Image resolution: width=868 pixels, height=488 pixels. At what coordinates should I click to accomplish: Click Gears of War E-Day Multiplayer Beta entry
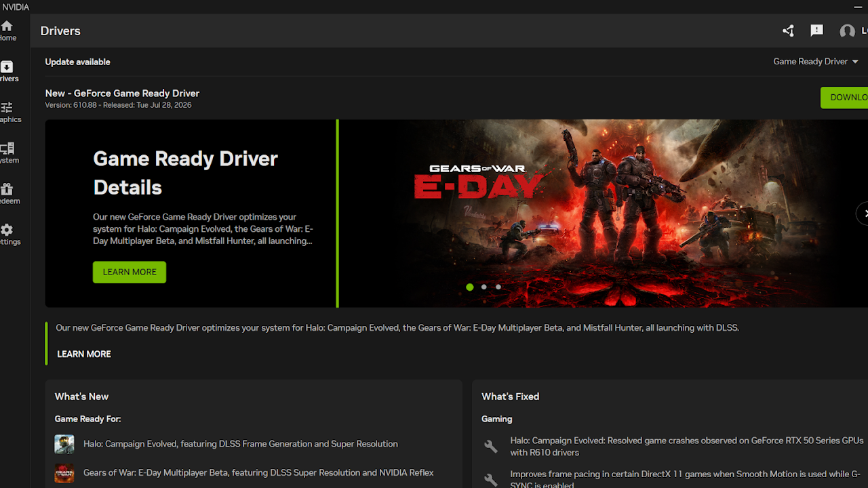[258, 472]
